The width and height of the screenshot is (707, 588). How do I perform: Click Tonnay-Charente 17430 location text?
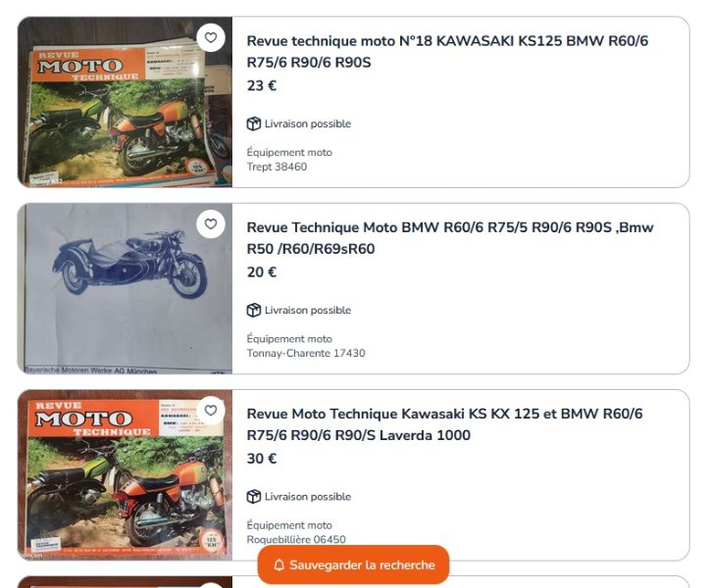click(x=306, y=353)
